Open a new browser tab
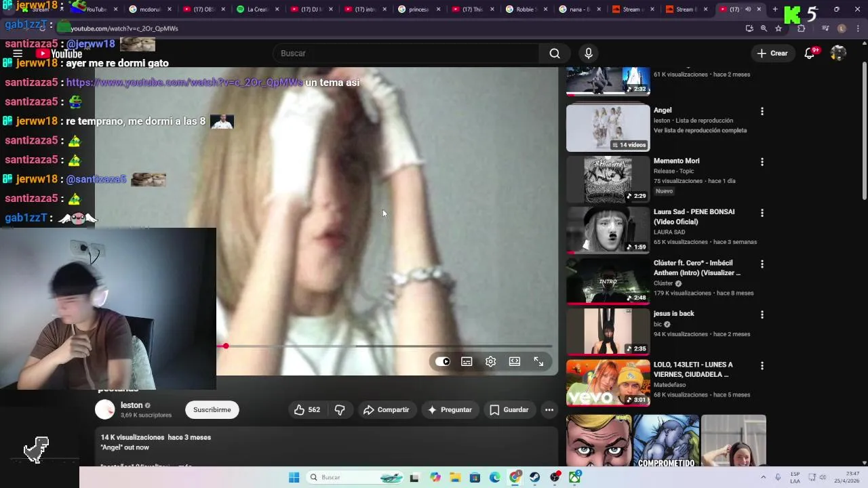This screenshot has height=488, width=868. (775, 9)
